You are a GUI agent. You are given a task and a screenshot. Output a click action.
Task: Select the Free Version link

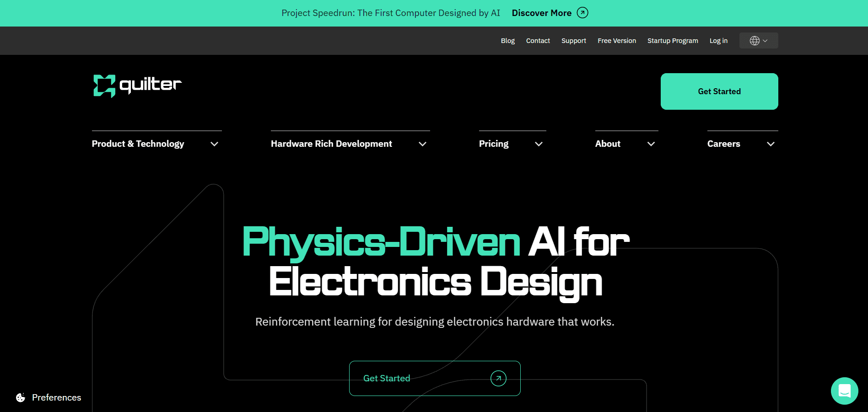pyautogui.click(x=616, y=41)
